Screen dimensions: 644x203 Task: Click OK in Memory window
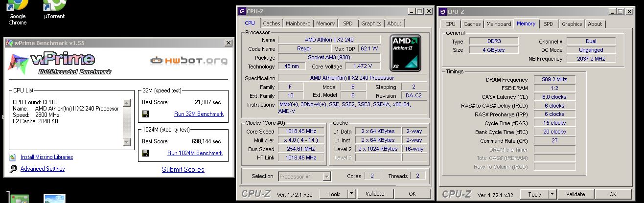coord(613,195)
